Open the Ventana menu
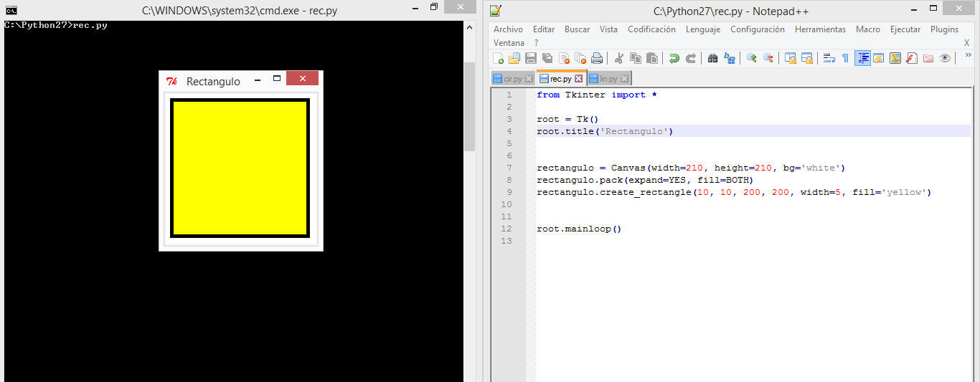Screen dimensions: 980x382 pos(509,43)
